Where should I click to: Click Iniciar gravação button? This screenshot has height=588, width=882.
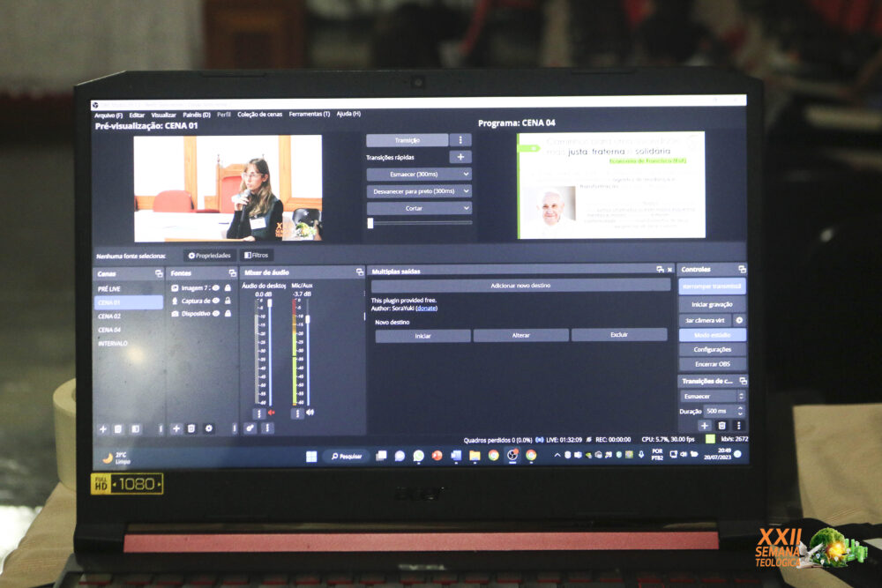pos(712,303)
